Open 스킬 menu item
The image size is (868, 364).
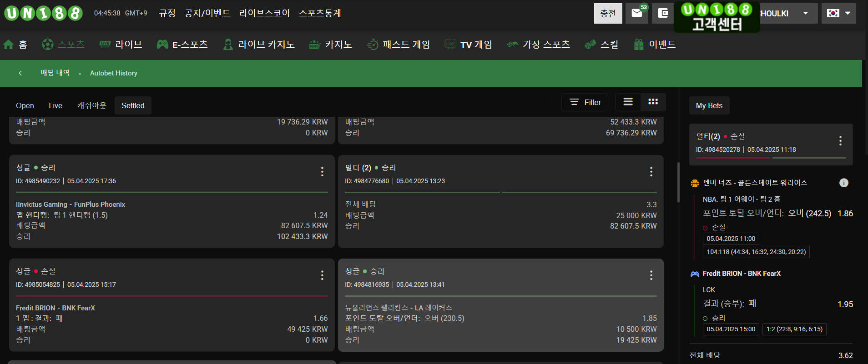(609, 44)
